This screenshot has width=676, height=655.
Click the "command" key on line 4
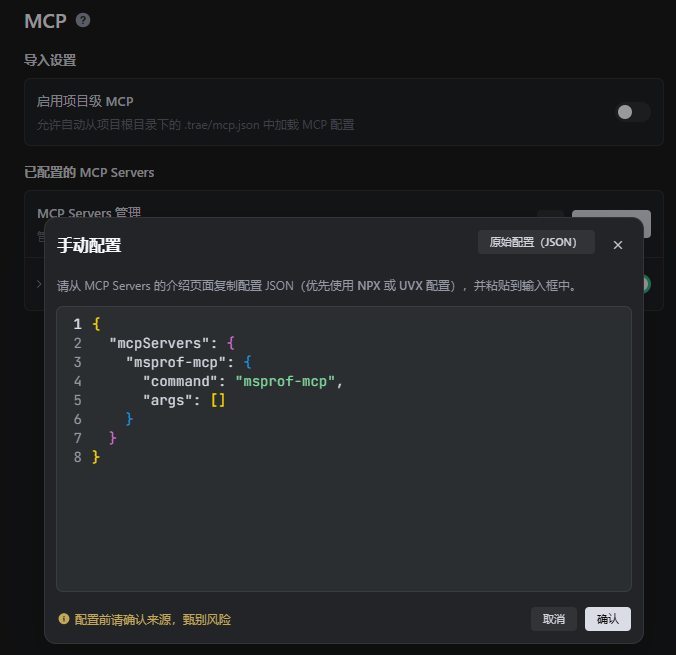point(180,381)
